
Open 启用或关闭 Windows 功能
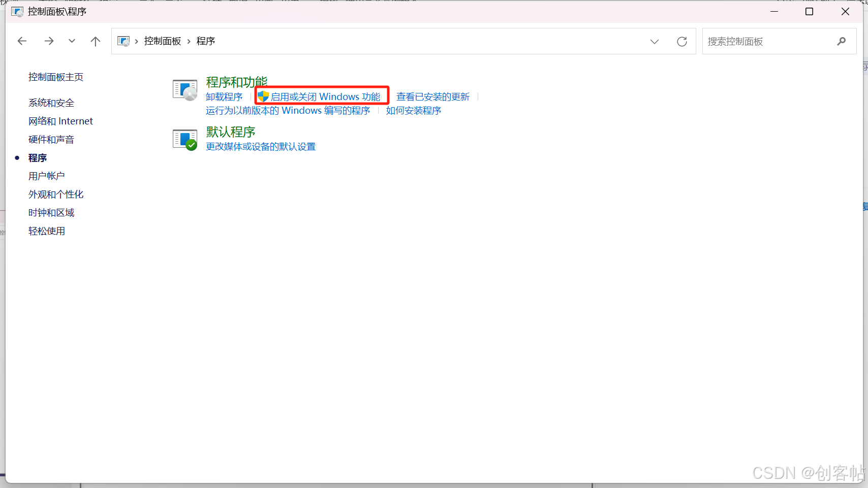[x=325, y=97]
